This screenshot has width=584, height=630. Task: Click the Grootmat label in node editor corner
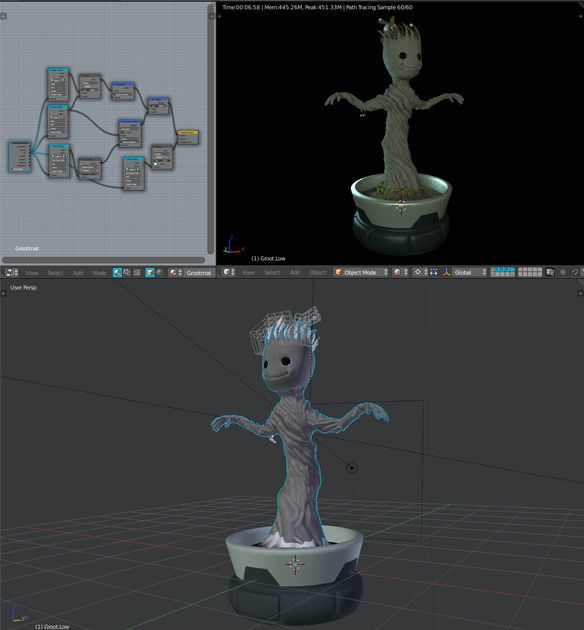tap(27, 248)
